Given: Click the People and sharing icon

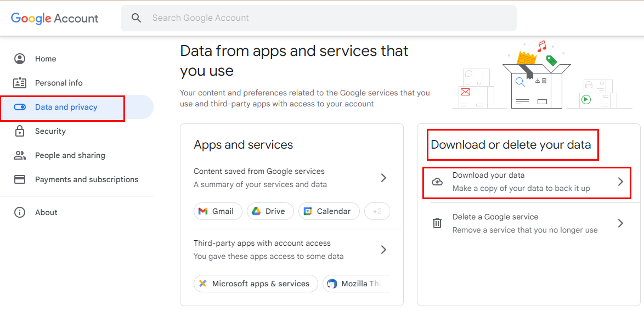Looking at the screenshot, I should (20, 155).
